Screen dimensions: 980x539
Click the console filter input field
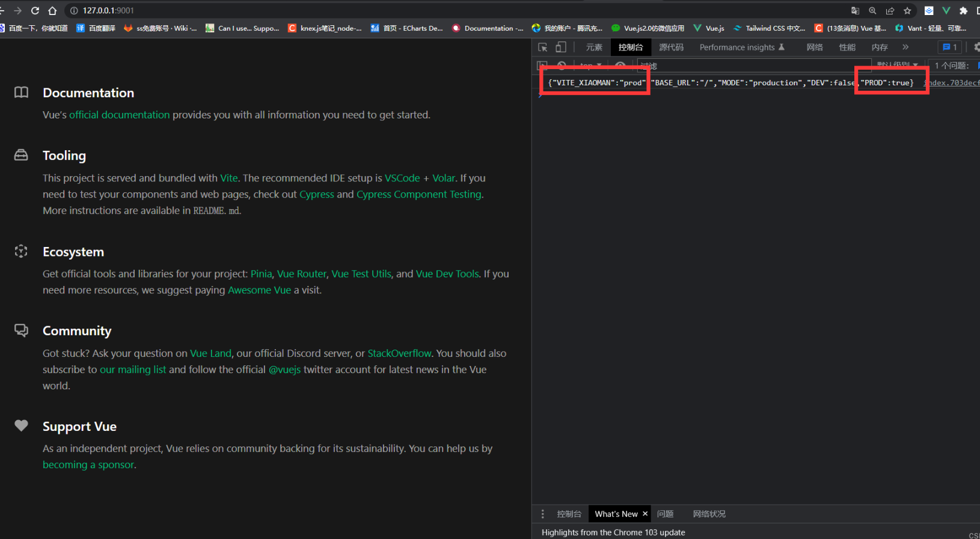pos(746,65)
